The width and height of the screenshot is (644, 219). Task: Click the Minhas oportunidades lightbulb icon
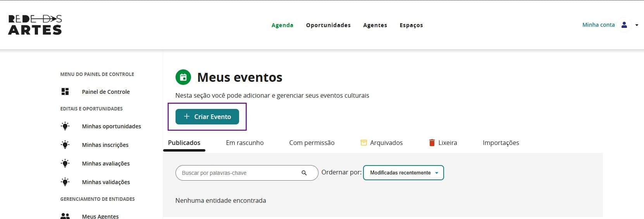click(x=65, y=126)
